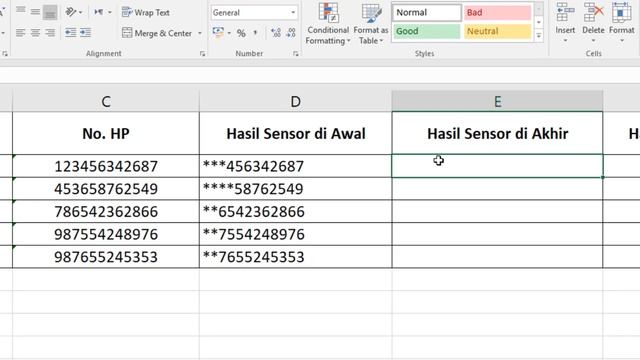The image size is (640, 360).
Task: Toggle Wrap Text
Action: coord(146,12)
